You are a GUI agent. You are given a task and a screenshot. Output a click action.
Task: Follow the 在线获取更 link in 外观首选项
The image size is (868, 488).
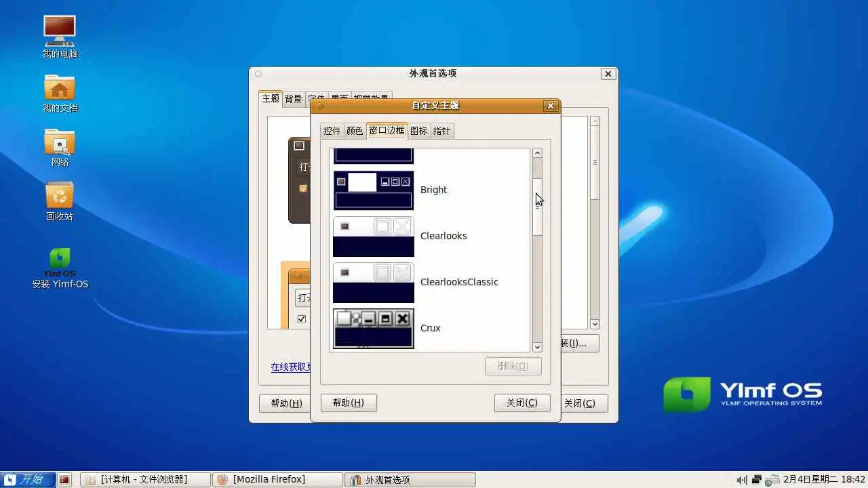tap(291, 367)
